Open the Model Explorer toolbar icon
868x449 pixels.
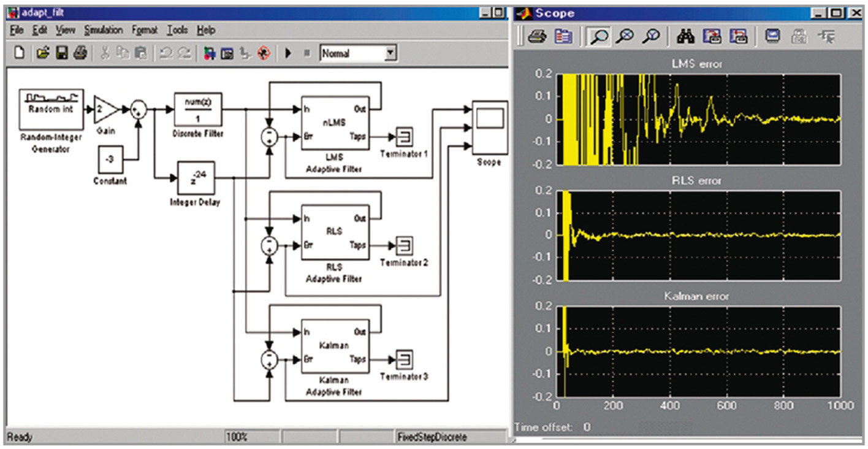coord(227,53)
